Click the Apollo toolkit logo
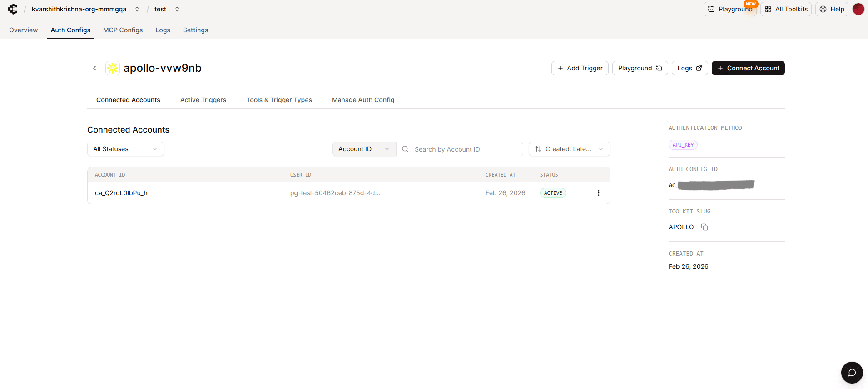 113,68
